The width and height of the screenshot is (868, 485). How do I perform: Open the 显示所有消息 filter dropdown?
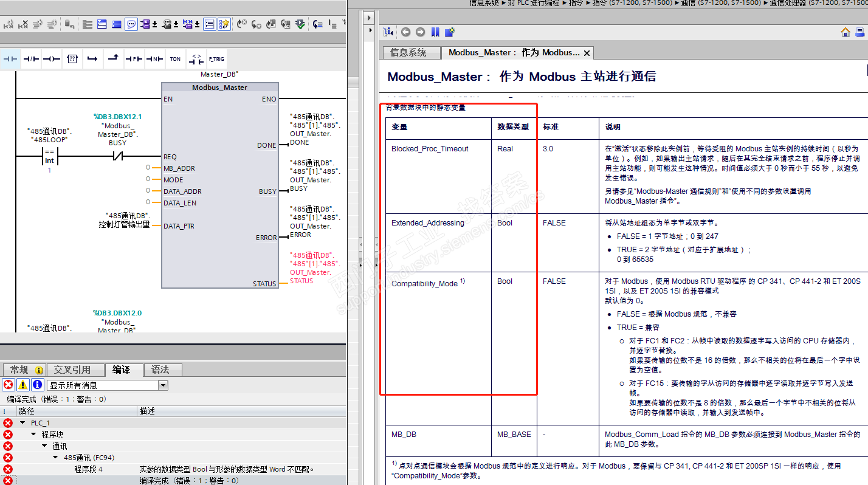(163, 385)
